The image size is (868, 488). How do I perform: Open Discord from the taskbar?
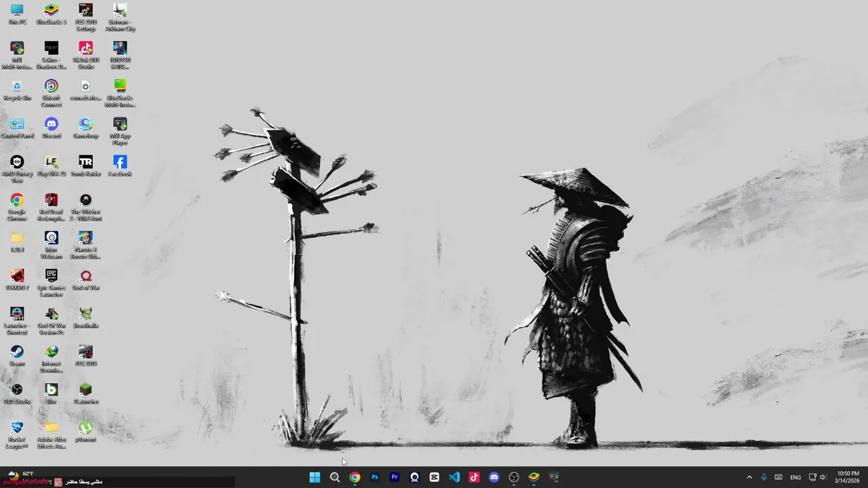click(x=494, y=477)
